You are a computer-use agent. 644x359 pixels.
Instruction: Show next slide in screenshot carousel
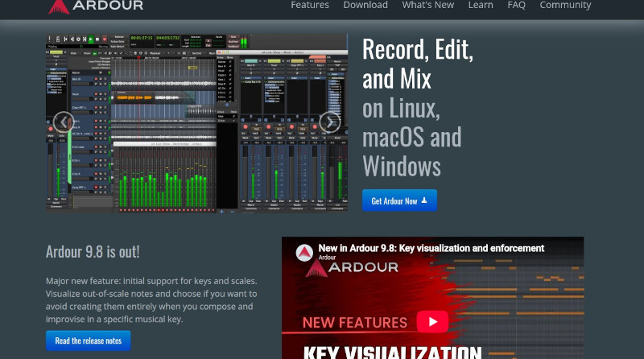(x=330, y=122)
